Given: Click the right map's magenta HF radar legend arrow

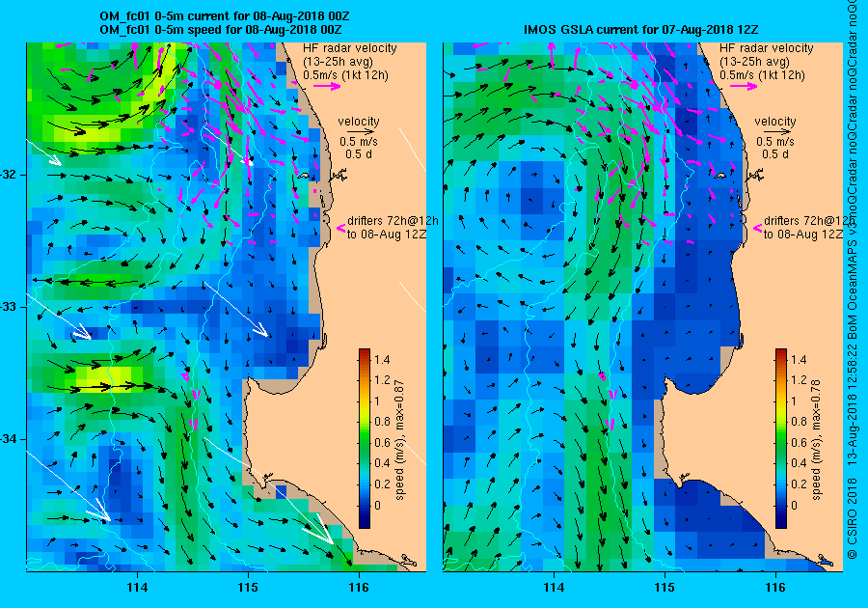Looking at the screenshot, I should (744, 86).
